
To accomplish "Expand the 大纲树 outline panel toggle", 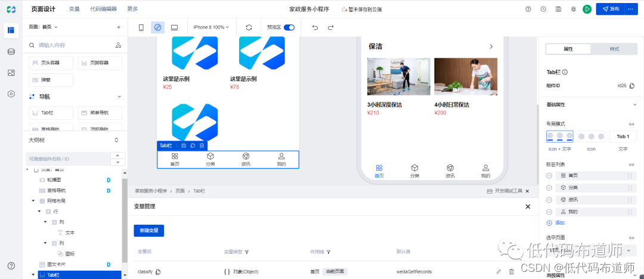I will click(x=116, y=140).
